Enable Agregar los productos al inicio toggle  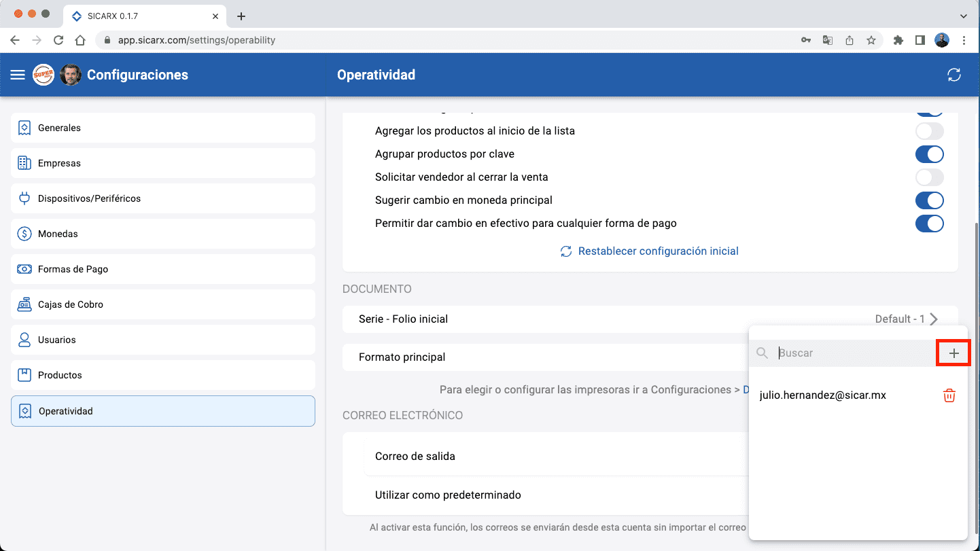click(x=929, y=131)
